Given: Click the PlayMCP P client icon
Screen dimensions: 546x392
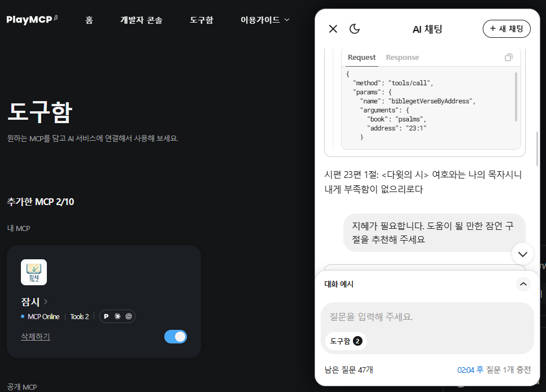Looking at the screenshot, I should pos(106,316).
